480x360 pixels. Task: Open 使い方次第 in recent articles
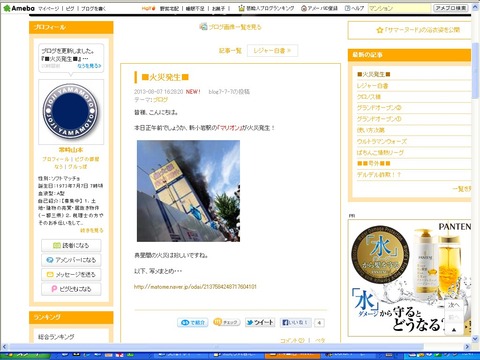pyautogui.click(x=371, y=130)
